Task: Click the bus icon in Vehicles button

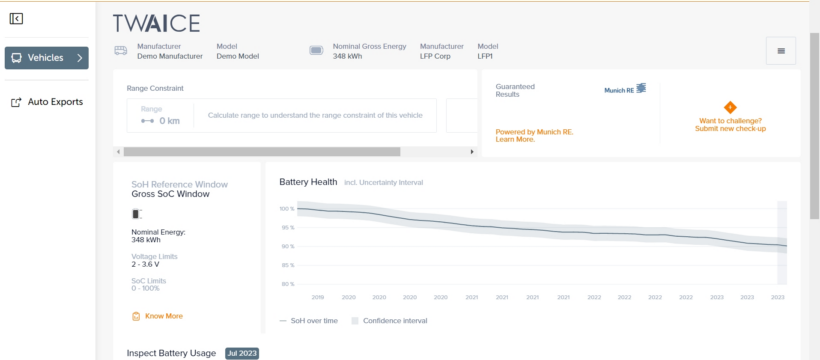Action: [x=16, y=58]
